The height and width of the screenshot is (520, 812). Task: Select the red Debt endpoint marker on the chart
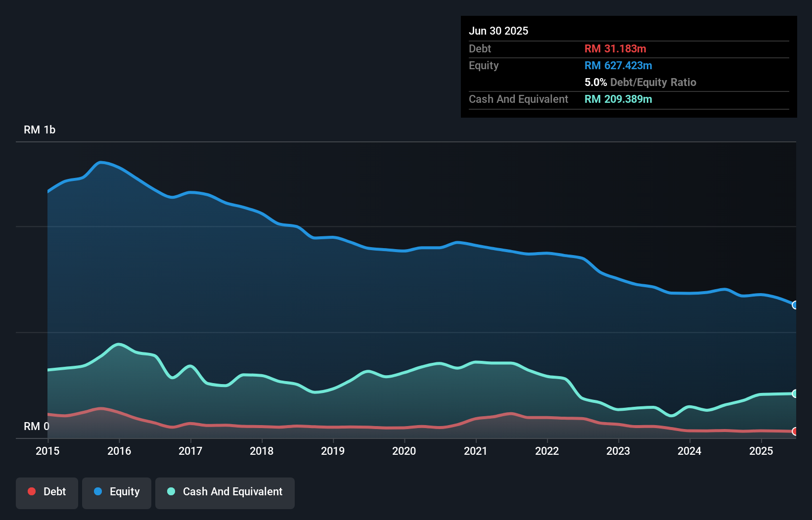tap(795, 431)
